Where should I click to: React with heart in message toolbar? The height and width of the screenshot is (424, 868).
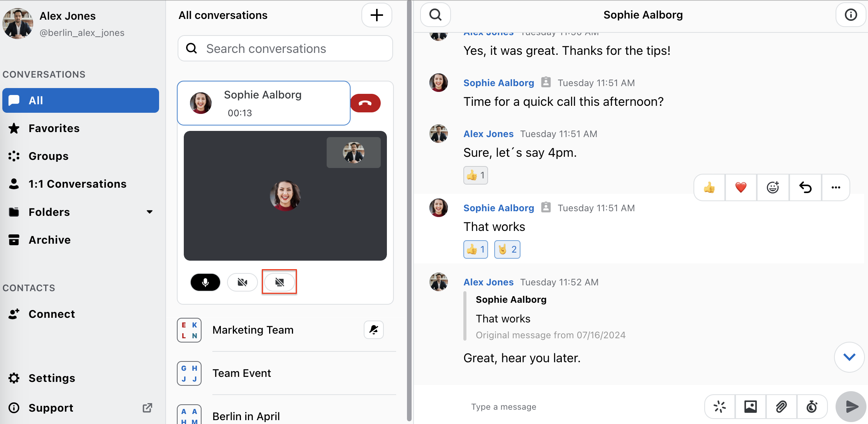pos(741,188)
